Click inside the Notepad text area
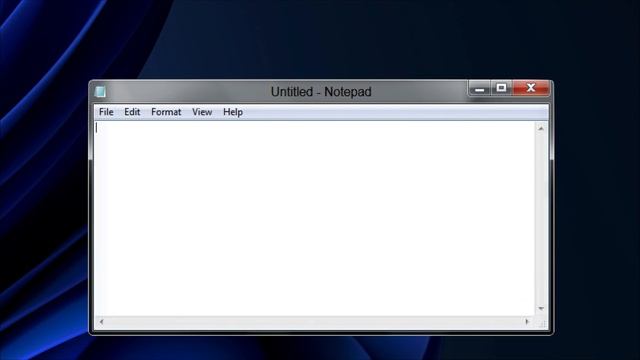Viewport: 640px width, 360px height. point(314,218)
